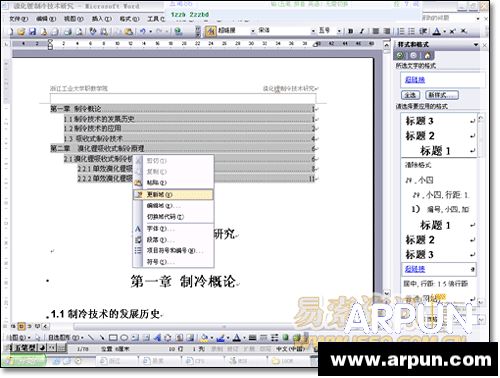Image resolution: width=500 pixels, height=378 pixels.
Task: Open the 视图 (View) menu
Action: [74, 19]
